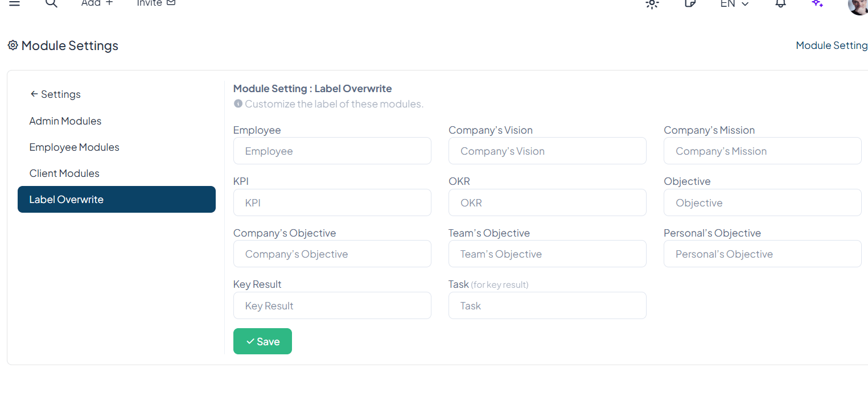Click the Invite button with envelope
Image resolution: width=868 pixels, height=393 pixels.
tap(156, 3)
